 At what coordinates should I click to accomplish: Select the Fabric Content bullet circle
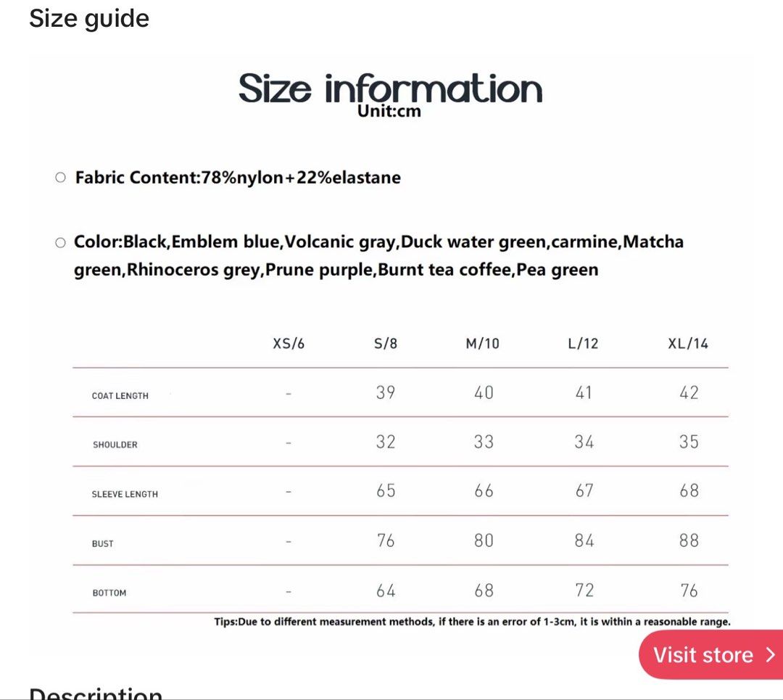pyautogui.click(x=60, y=178)
